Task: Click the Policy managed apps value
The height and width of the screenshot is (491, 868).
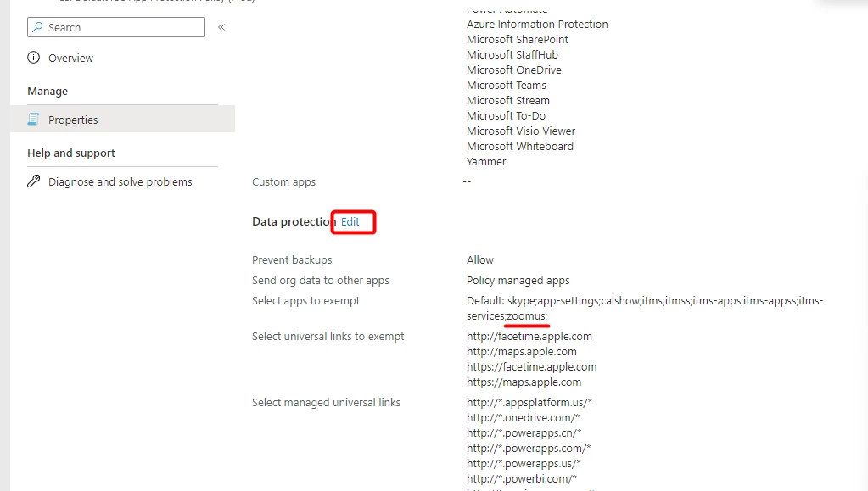Action: click(518, 280)
